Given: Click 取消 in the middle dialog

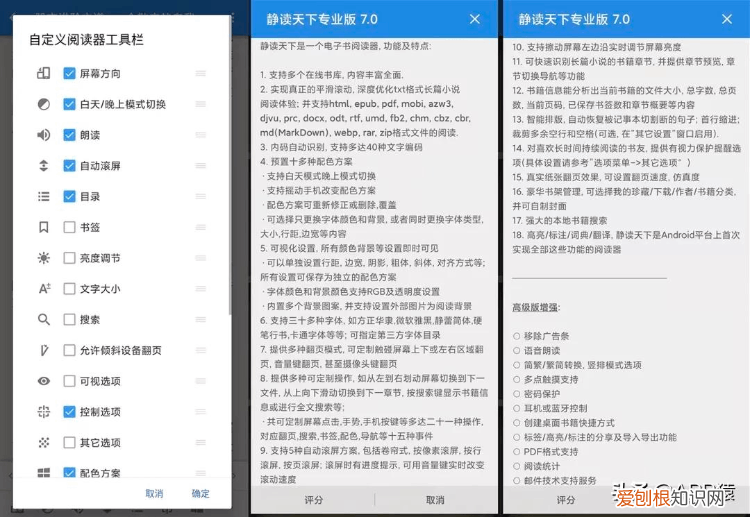Looking at the screenshot, I should tap(435, 500).
